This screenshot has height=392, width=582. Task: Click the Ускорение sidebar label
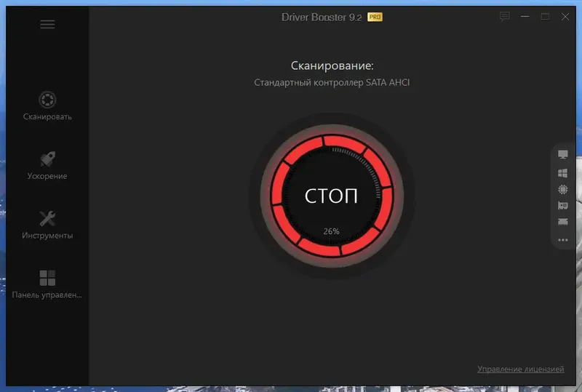[47, 176]
